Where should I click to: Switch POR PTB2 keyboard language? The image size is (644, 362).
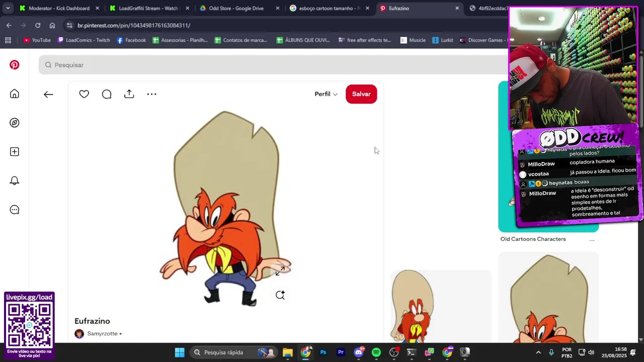click(567, 352)
